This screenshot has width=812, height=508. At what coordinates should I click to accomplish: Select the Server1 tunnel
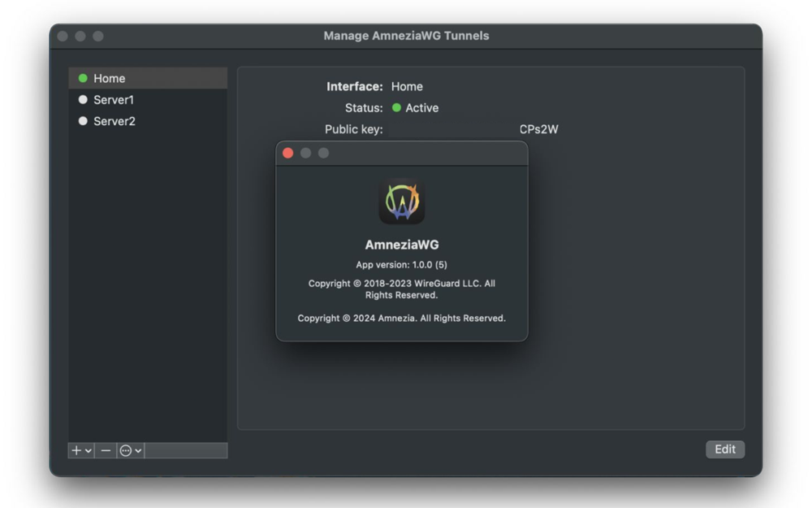pos(148,99)
